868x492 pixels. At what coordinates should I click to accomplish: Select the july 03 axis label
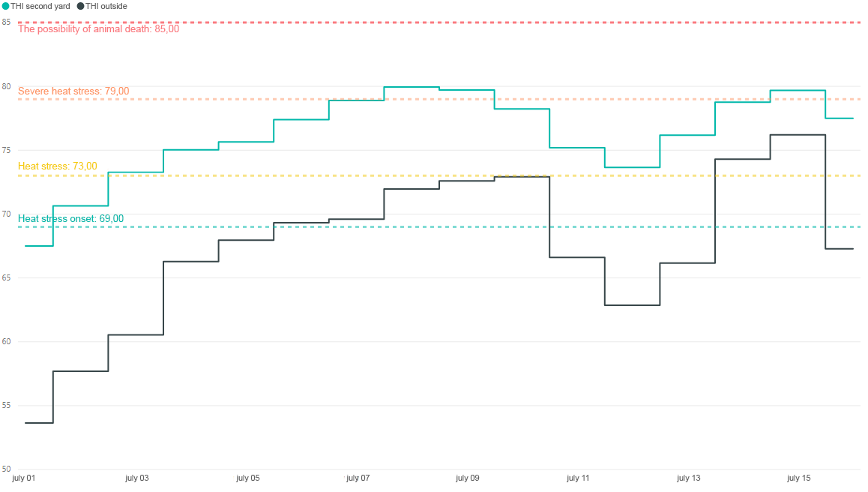point(136,478)
